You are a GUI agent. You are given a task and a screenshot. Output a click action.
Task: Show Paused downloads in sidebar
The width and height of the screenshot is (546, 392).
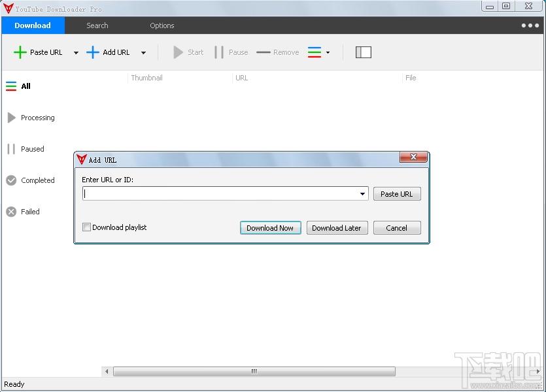pyautogui.click(x=26, y=149)
